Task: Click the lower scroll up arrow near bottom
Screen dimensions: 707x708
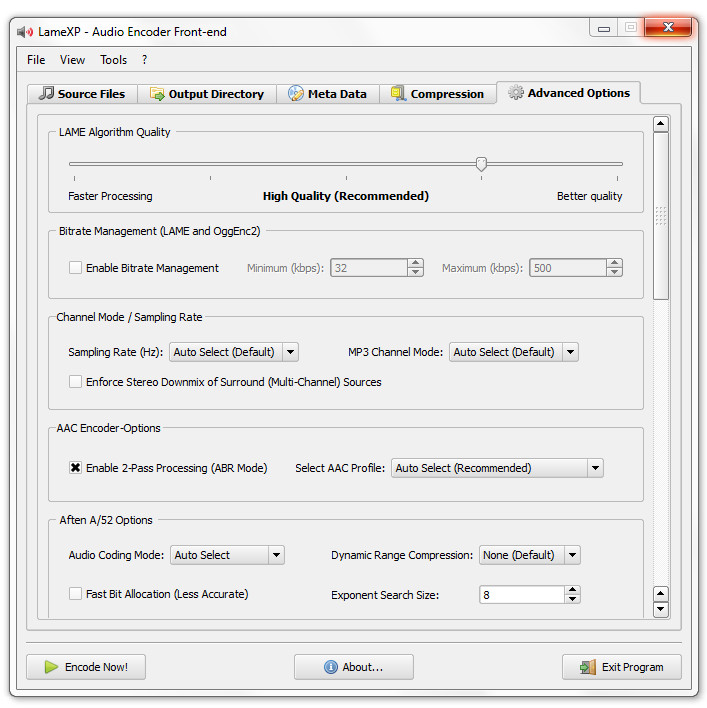Action: (x=660, y=593)
